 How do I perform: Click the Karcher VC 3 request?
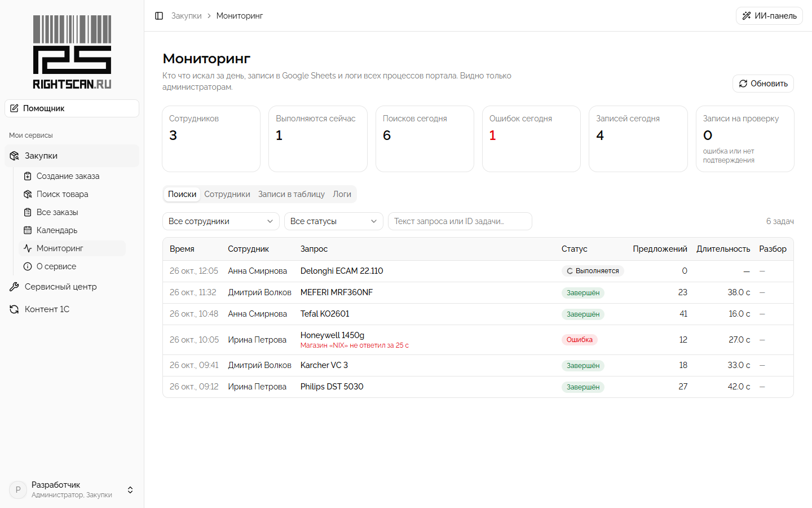[x=324, y=365]
